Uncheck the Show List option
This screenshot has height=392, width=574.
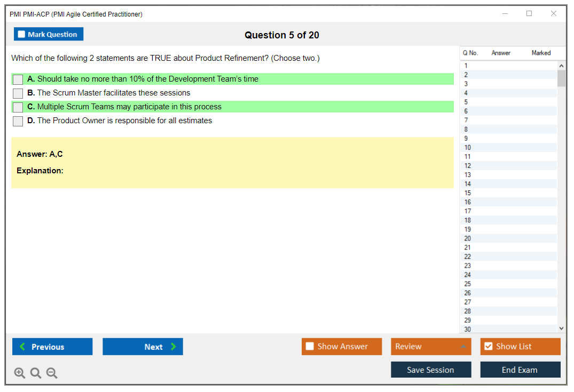(x=488, y=347)
